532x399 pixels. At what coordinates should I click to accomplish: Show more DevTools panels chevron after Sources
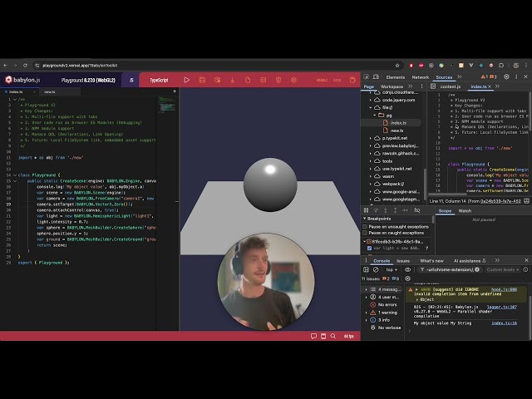(x=460, y=77)
